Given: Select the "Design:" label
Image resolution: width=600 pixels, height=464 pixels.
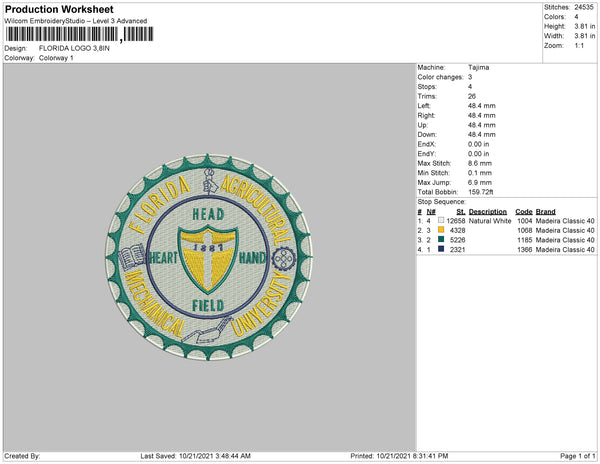Looking at the screenshot, I should [16, 48].
